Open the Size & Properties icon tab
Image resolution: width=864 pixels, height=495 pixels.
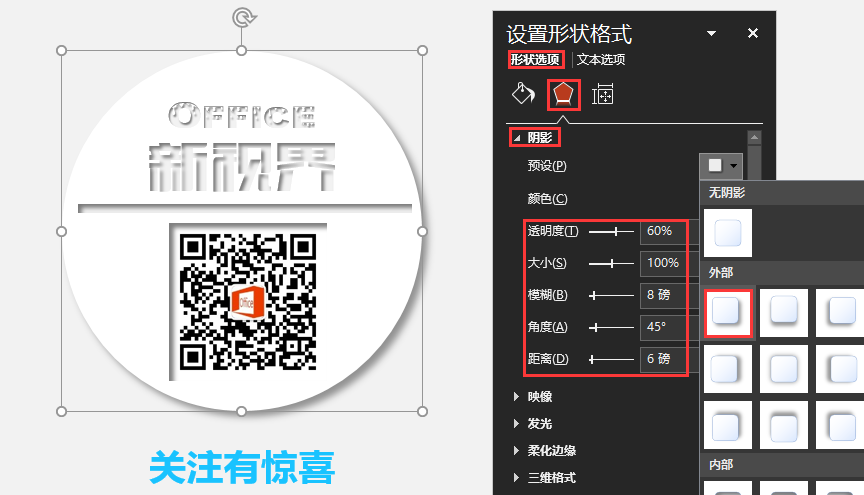pos(603,94)
